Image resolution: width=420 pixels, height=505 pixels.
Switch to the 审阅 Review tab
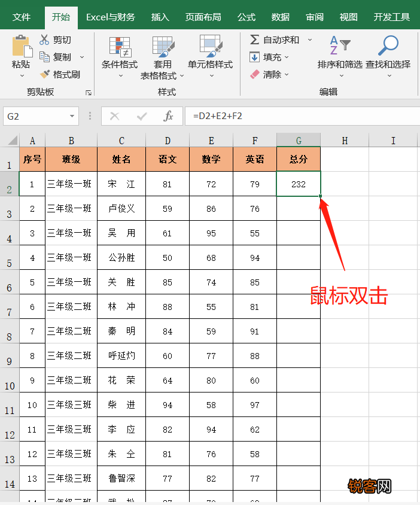point(314,17)
